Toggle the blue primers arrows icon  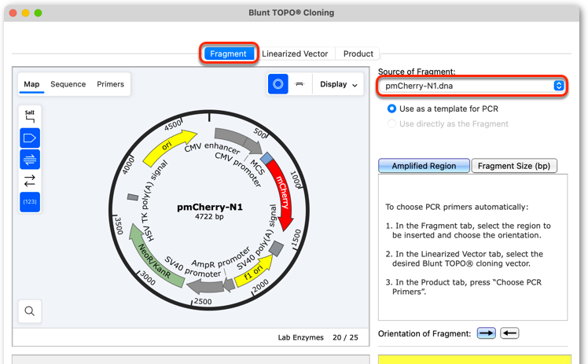point(30,160)
